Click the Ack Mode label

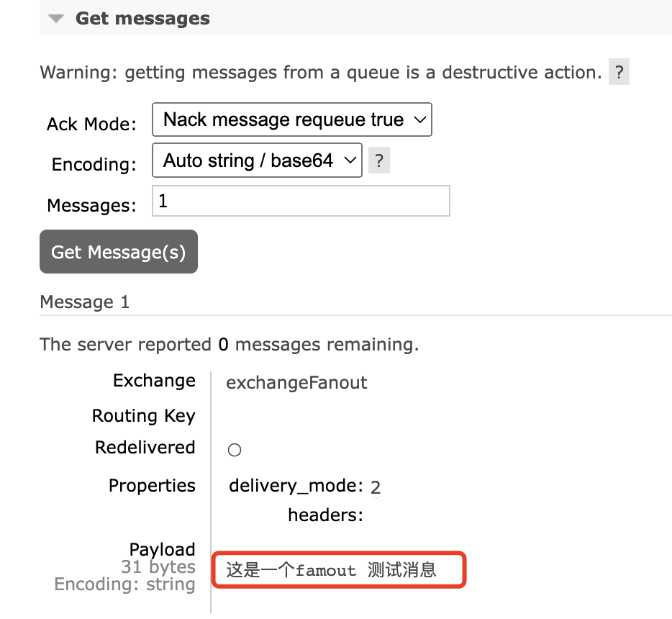[x=91, y=124]
